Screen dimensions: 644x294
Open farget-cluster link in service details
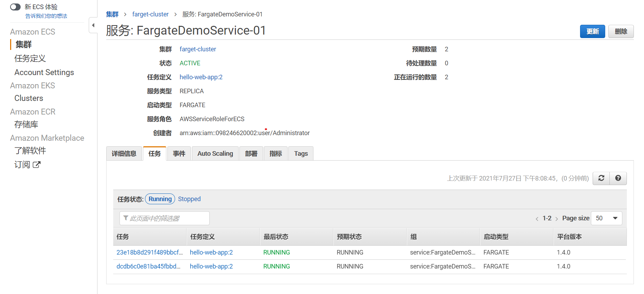point(198,49)
